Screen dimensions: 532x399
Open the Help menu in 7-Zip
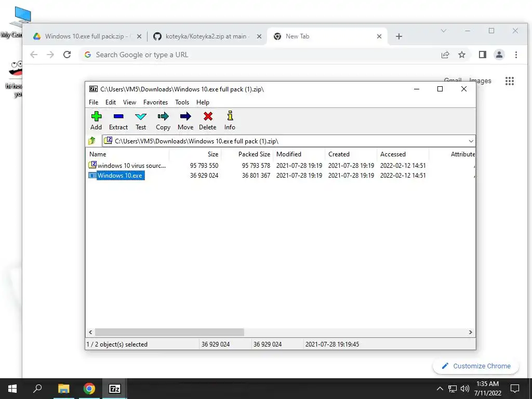point(203,102)
